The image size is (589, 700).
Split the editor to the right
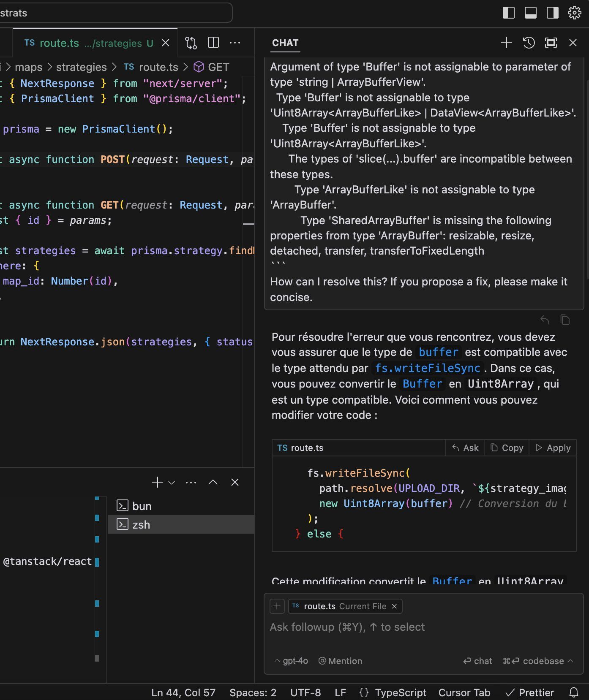213,43
